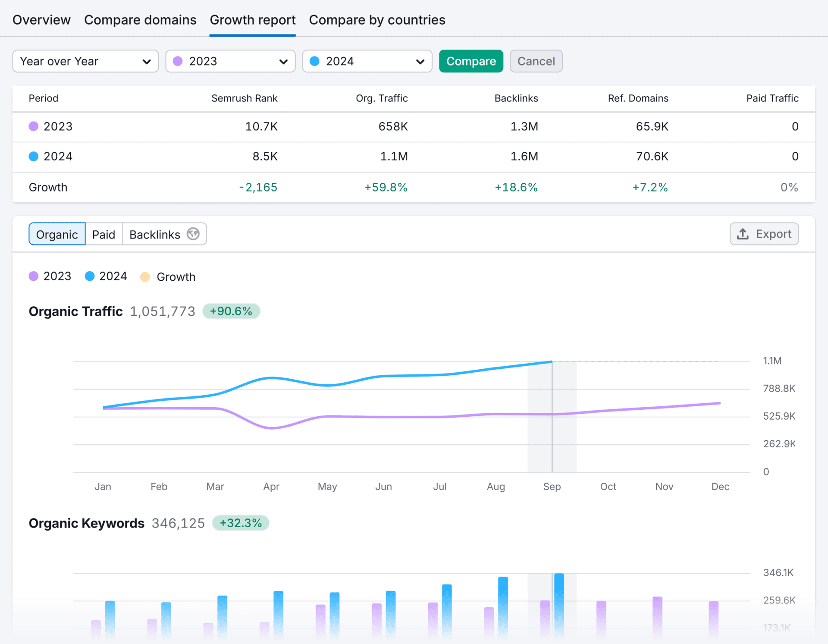Click the blue dot inside the 2024 selector
The width and height of the screenshot is (828, 644).
pyautogui.click(x=314, y=61)
